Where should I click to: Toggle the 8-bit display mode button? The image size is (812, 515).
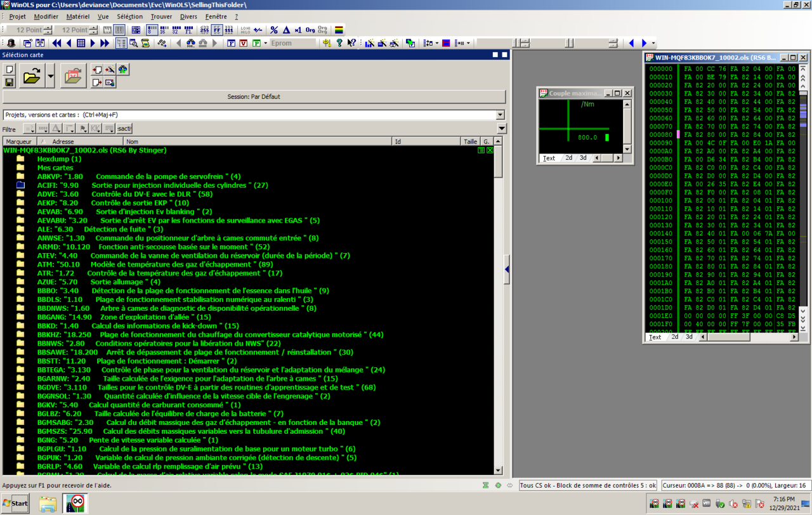point(152,30)
